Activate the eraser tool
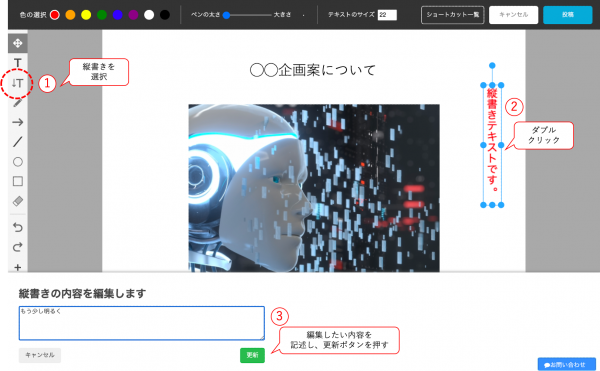Viewport: 600px width, 371px height. (18, 201)
